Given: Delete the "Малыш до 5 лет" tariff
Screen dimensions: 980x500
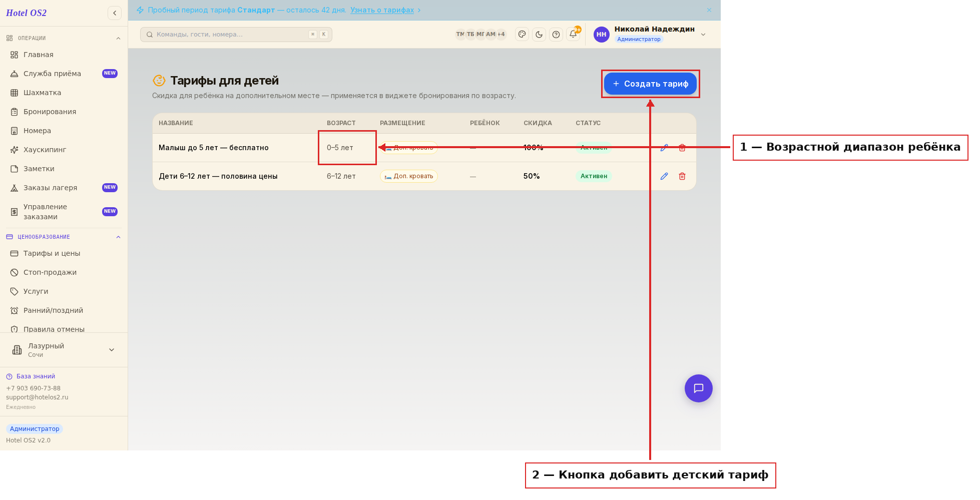Looking at the screenshot, I should pyautogui.click(x=682, y=148).
